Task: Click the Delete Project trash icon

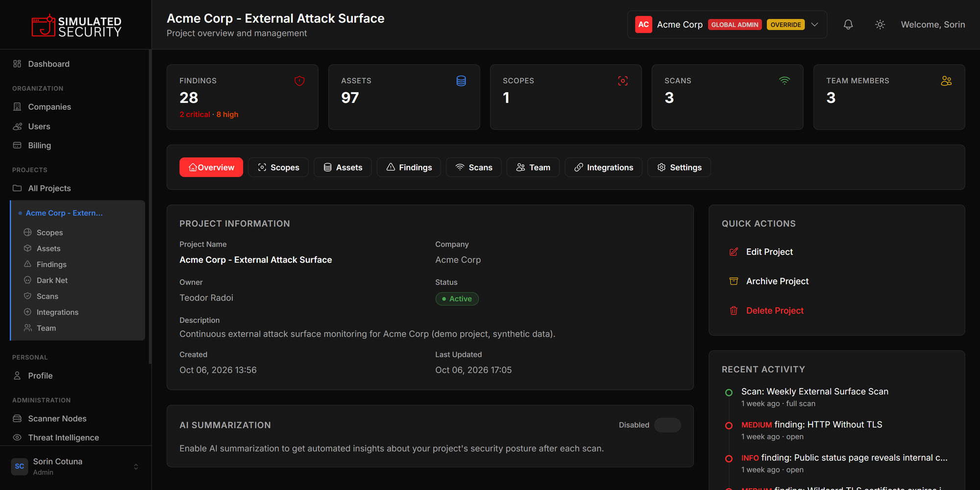Action: coord(734,311)
